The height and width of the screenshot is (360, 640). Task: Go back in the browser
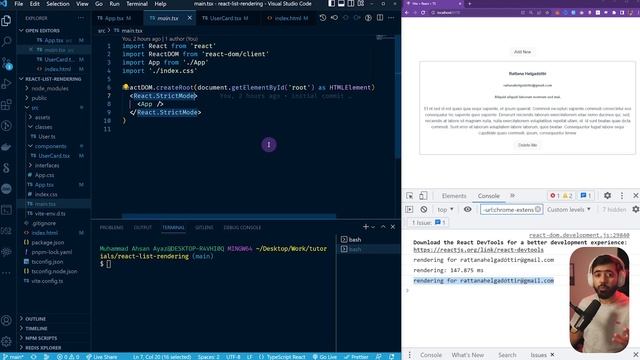[x=407, y=13]
